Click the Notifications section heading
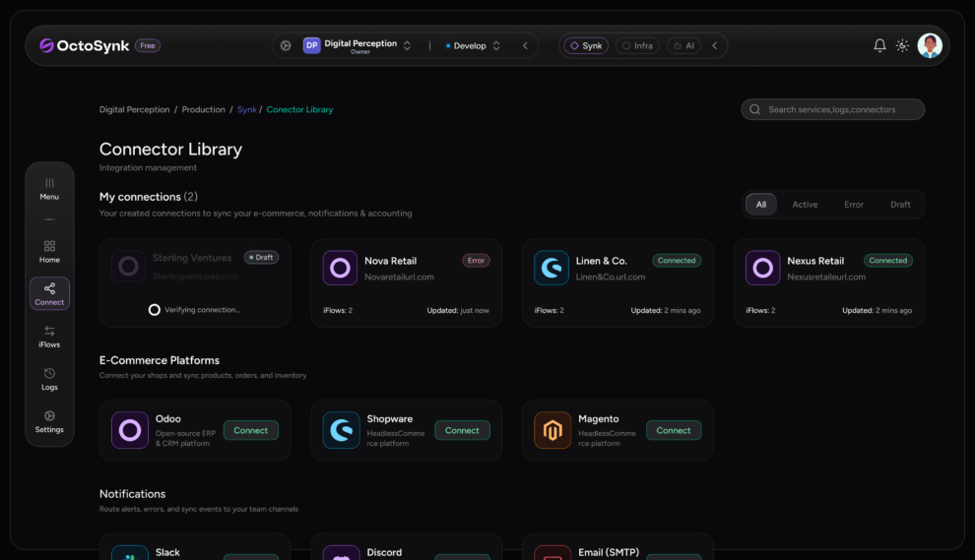This screenshot has height=560, width=975. pyautogui.click(x=132, y=494)
